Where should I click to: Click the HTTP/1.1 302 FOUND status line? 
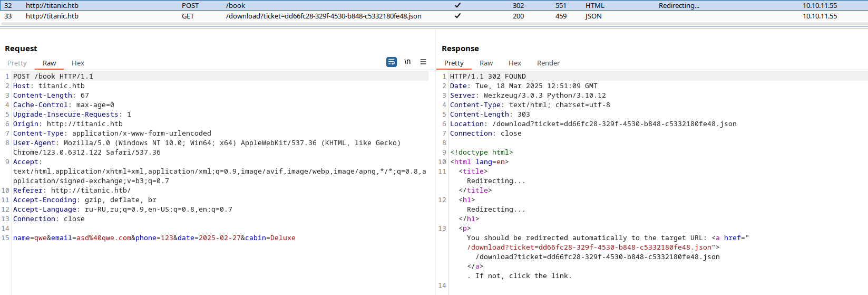point(488,76)
